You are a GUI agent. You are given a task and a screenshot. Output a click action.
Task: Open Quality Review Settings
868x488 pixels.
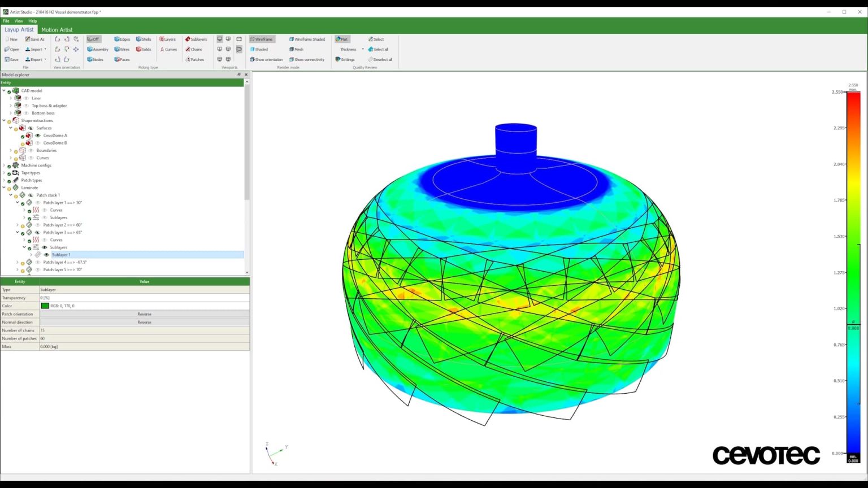point(345,59)
